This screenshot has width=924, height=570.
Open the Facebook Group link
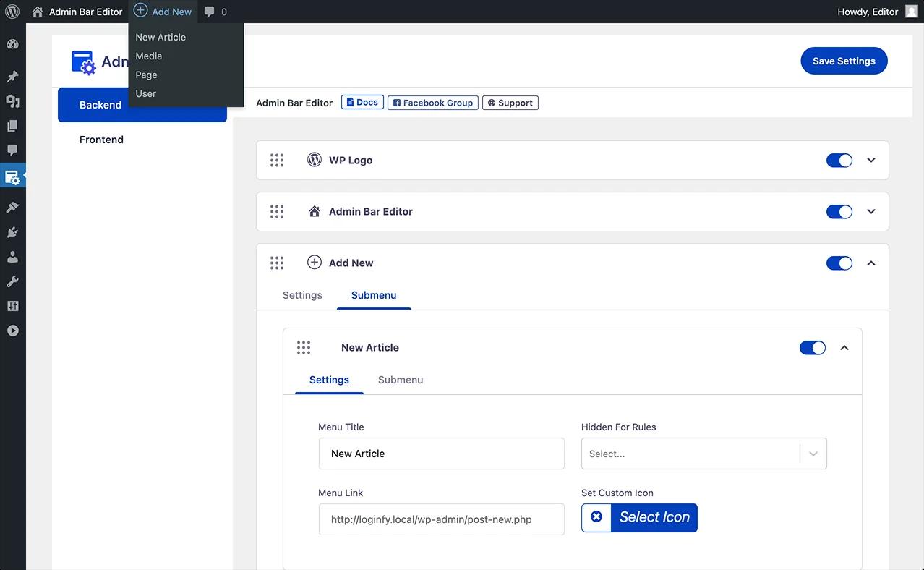(432, 102)
